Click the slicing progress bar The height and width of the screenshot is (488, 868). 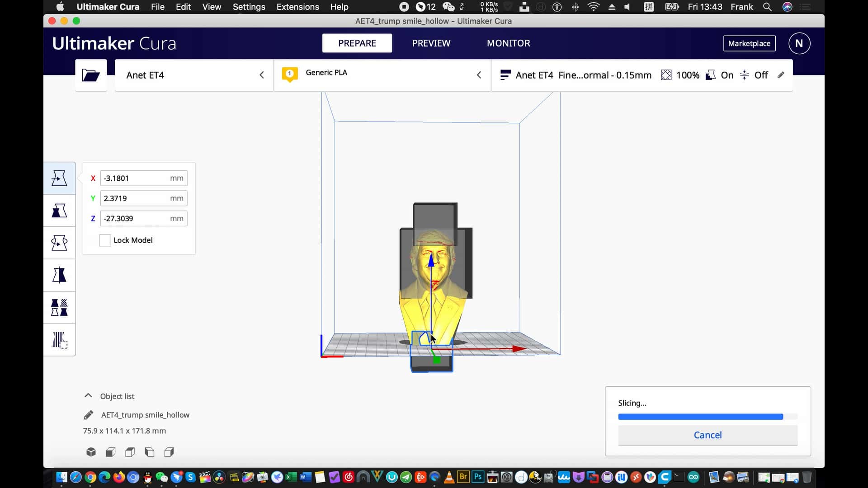(708, 417)
